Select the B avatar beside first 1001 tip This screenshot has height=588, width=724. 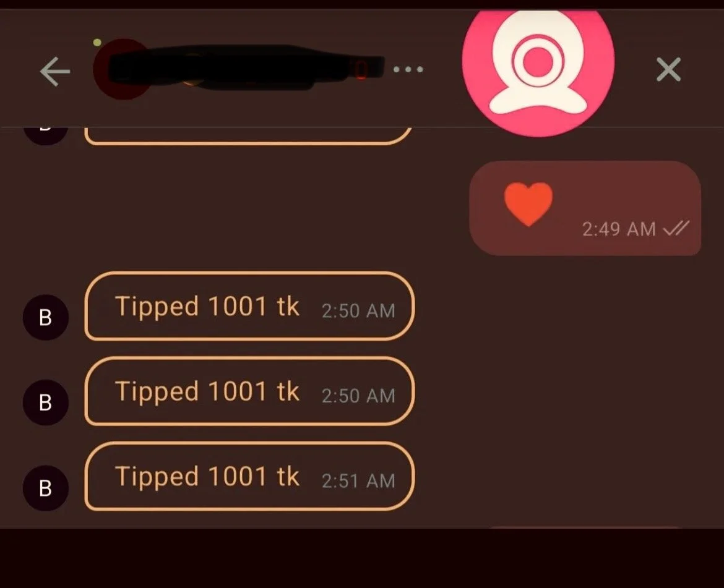(x=46, y=317)
